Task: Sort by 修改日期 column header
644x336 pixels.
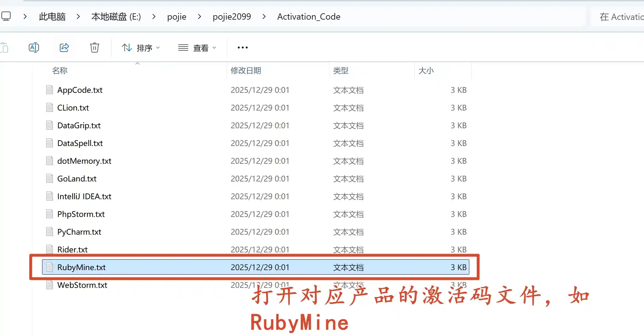Action: tap(246, 71)
